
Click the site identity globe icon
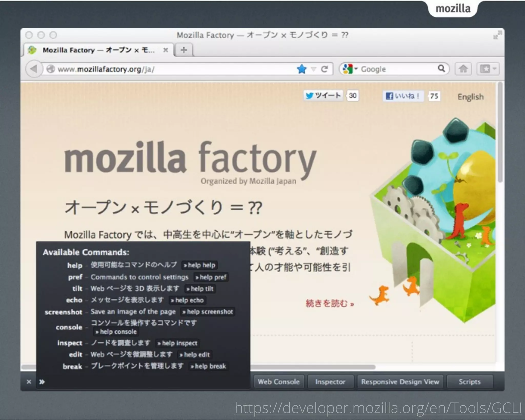tap(51, 69)
